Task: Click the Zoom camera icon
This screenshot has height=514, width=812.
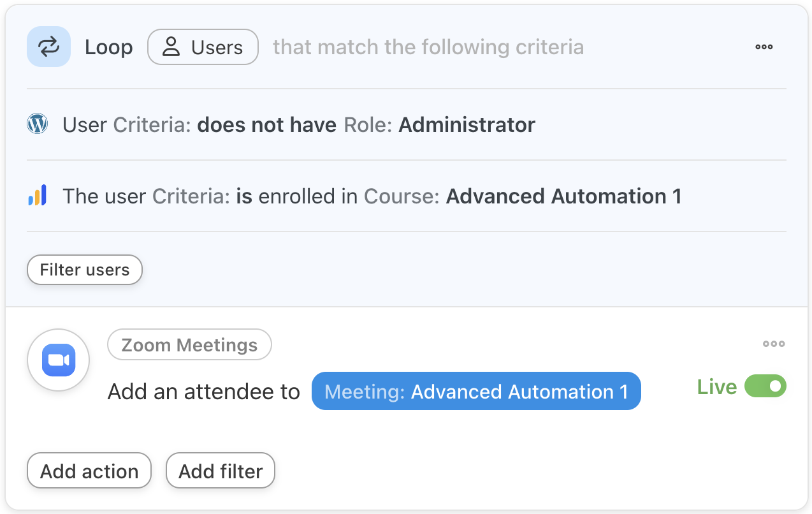Action: point(59,360)
